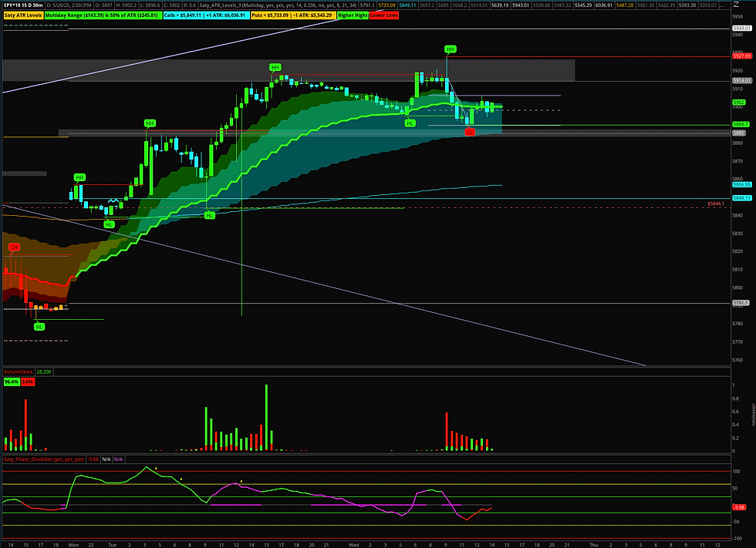Click the red LL swing marker

tap(470, 132)
